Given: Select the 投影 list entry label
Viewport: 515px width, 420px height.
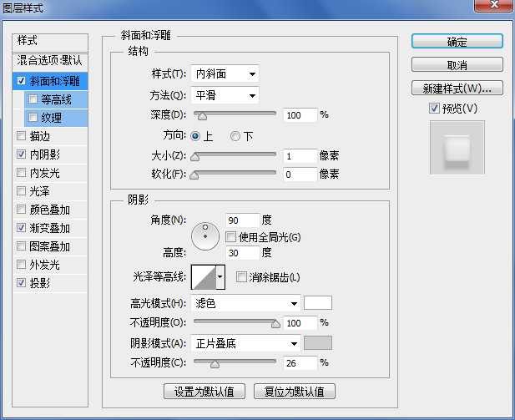Looking at the screenshot, I should point(39,283).
